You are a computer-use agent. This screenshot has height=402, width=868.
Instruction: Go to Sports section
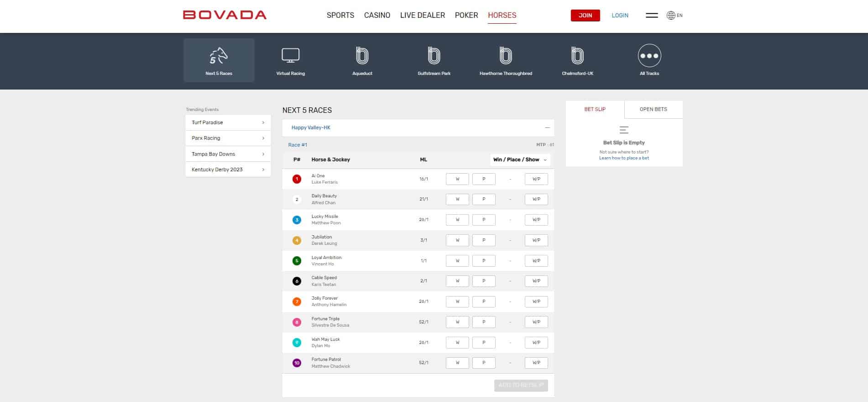click(340, 15)
